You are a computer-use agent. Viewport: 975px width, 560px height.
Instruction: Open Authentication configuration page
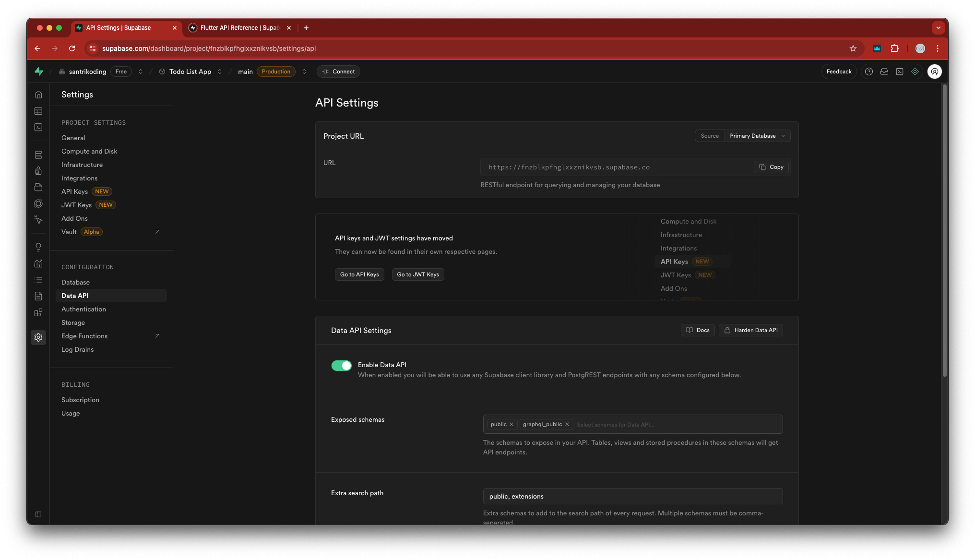tap(83, 309)
